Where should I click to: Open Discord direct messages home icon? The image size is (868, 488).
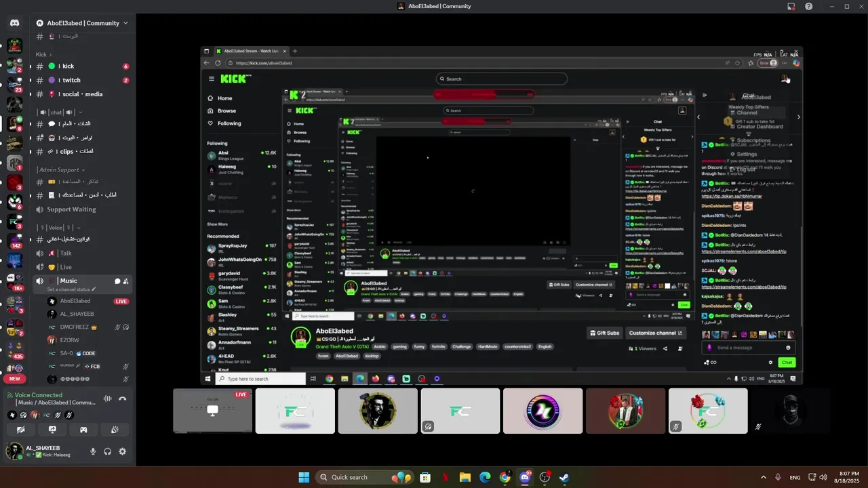(14, 23)
